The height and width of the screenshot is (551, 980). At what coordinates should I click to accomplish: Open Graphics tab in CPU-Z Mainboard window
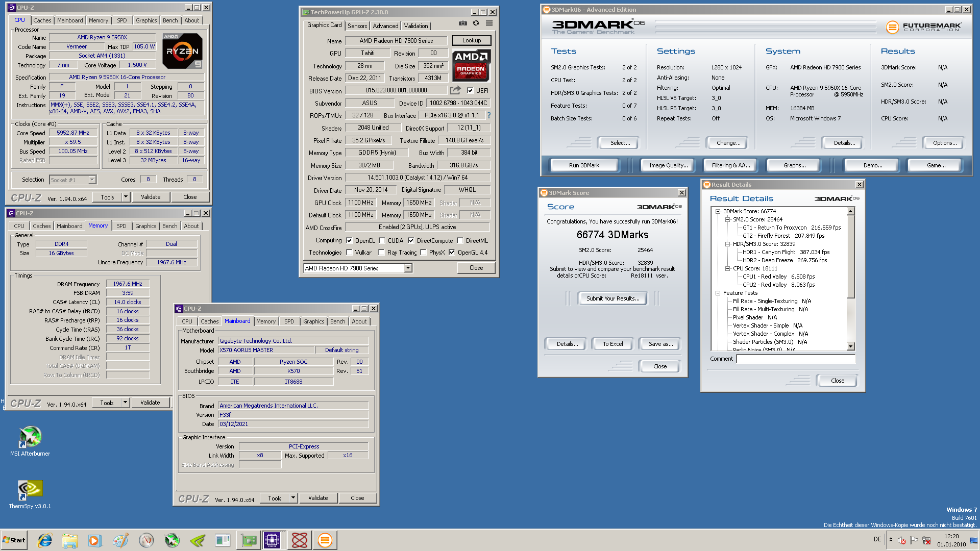[313, 321]
